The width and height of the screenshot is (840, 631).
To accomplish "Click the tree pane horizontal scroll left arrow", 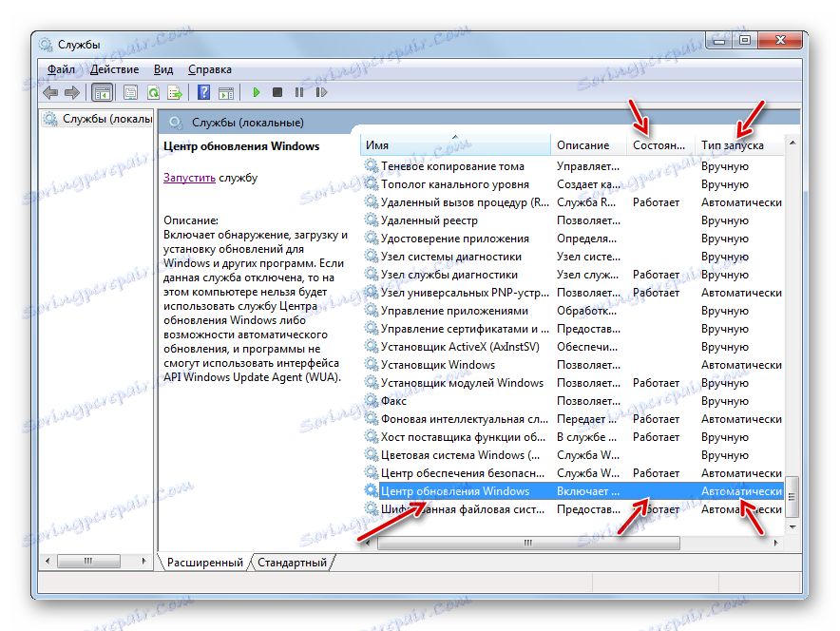I will coord(48,561).
